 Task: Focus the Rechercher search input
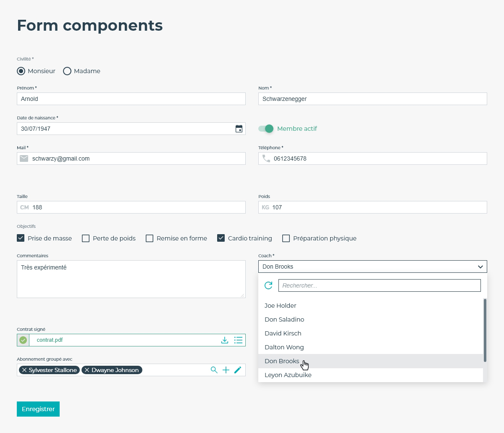(379, 285)
